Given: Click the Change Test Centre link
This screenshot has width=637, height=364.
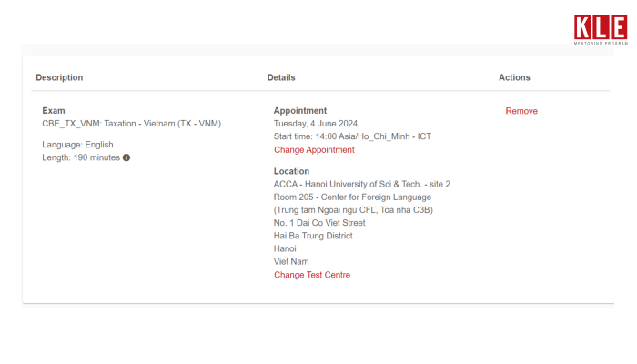Looking at the screenshot, I should click(x=312, y=275).
